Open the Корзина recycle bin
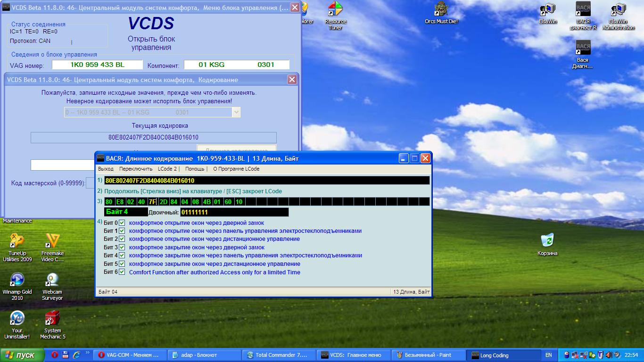The width and height of the screenshot is (644, 362). [547, 244]
